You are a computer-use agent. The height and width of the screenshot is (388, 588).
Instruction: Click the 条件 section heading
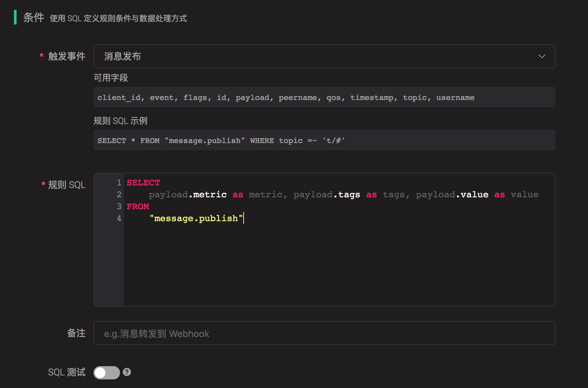click(33, 18)
